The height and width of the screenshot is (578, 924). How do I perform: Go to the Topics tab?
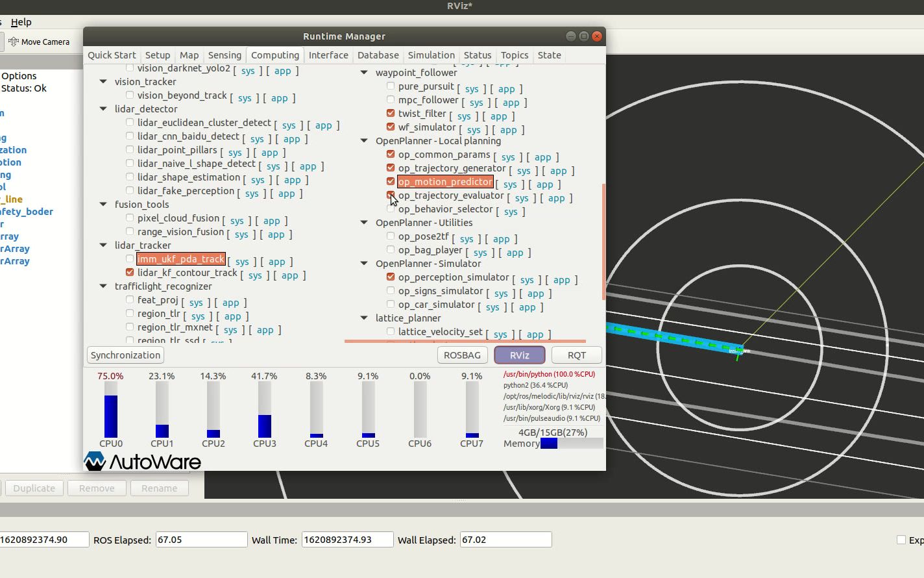coord(515,55)
